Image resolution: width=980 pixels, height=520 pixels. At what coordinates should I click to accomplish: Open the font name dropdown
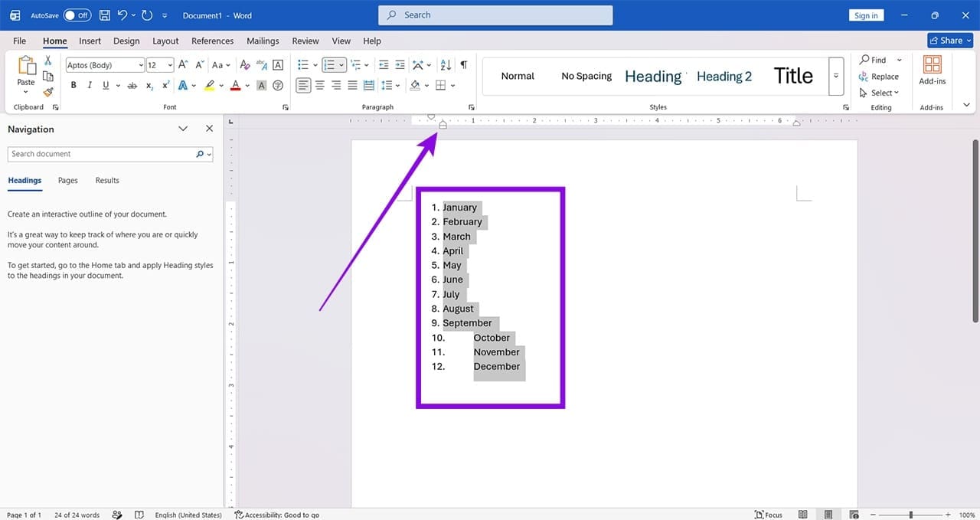(140, 65)
